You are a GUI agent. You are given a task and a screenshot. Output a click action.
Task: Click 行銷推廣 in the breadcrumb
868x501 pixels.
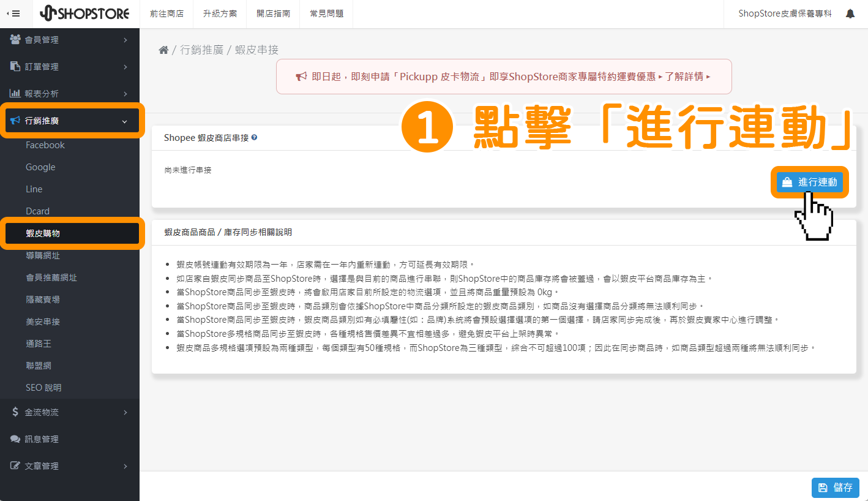click(201, 50)
